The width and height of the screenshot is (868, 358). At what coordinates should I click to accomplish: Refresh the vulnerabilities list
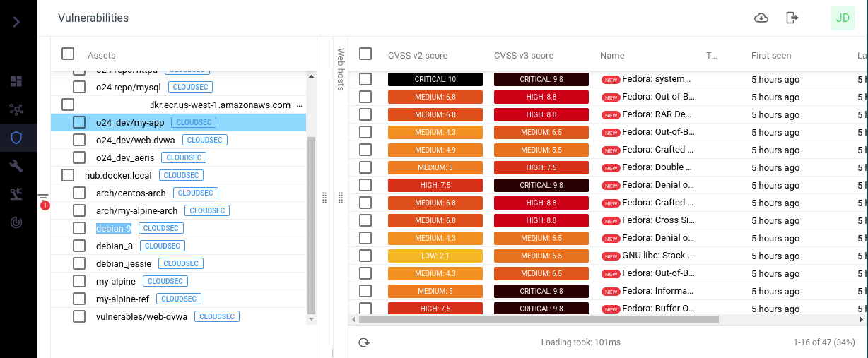(x=364, y=342)
